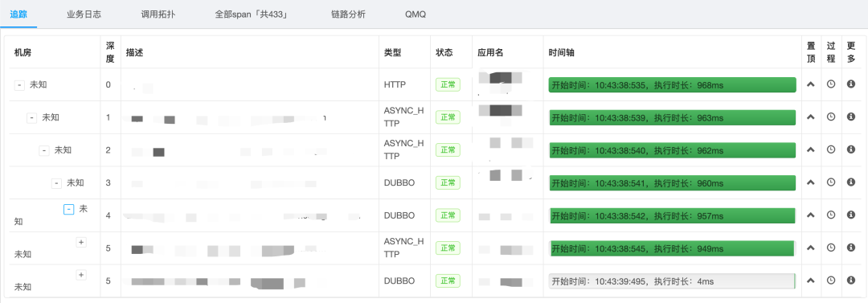The image size is (868, 303).
Task: Open process clock icon for 949ms row
Action: [830, 248]
